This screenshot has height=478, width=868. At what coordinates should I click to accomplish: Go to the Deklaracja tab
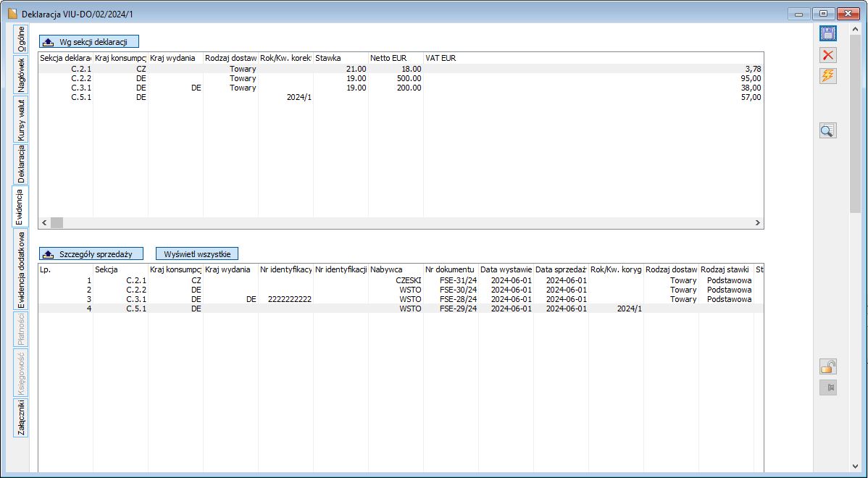pyautogui.click(x=21, y=164)
